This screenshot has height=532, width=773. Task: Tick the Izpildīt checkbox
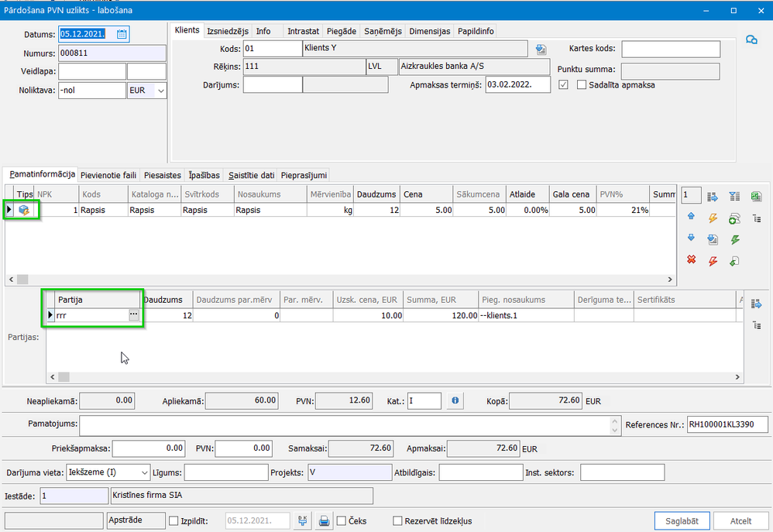coord(173,521)
